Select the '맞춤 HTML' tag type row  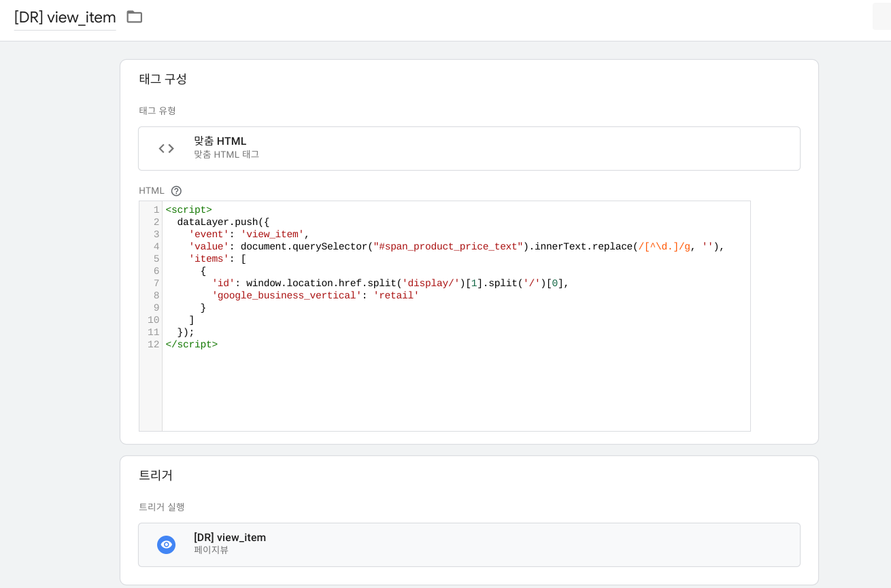pos(469,148)
